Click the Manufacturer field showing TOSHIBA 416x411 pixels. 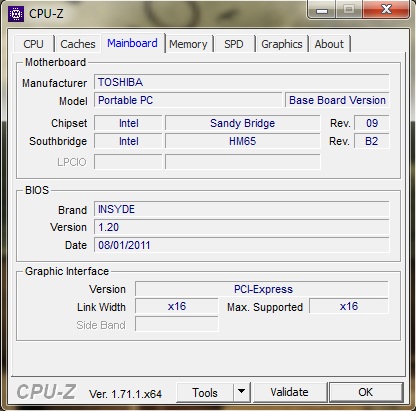coord(241,82)
